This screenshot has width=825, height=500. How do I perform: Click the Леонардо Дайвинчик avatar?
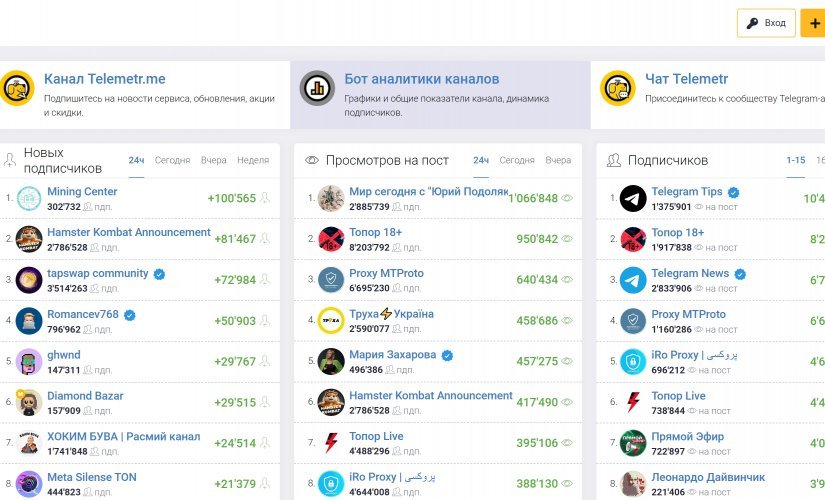pyautogui.click(x=633, y=484)
